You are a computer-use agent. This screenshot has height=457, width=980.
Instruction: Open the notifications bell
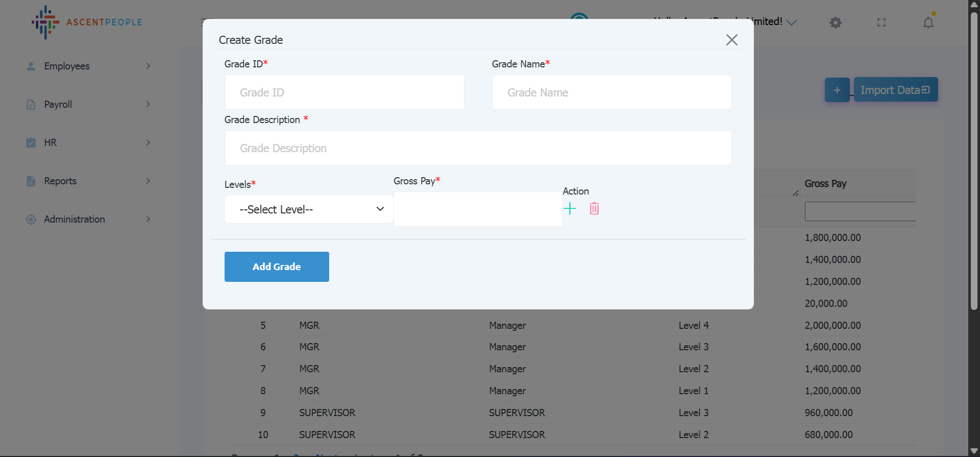click(x=928, y=22)
